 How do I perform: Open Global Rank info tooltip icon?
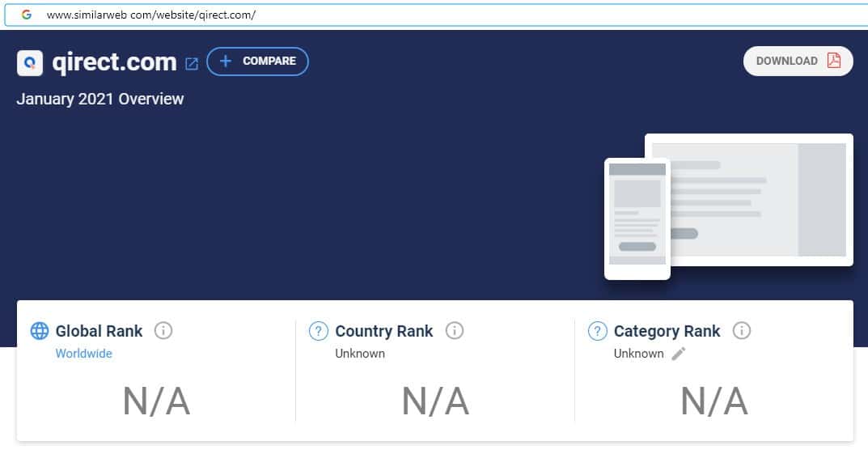[163, 330]
